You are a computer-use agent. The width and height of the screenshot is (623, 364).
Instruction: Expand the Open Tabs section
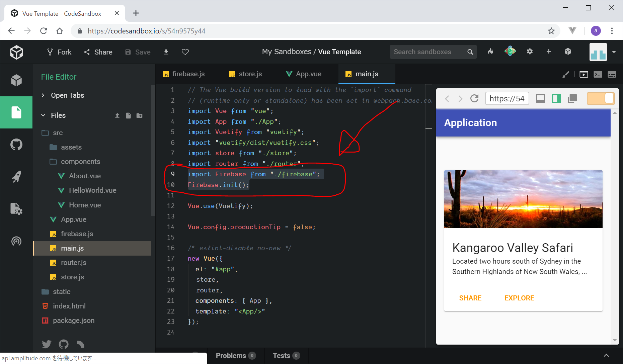click(x=43, y=95)
